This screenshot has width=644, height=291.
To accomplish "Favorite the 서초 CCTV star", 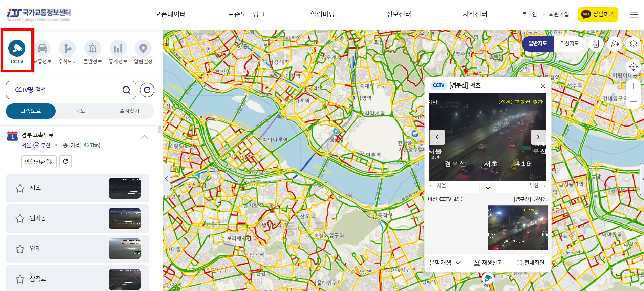I will pos(20,188).
